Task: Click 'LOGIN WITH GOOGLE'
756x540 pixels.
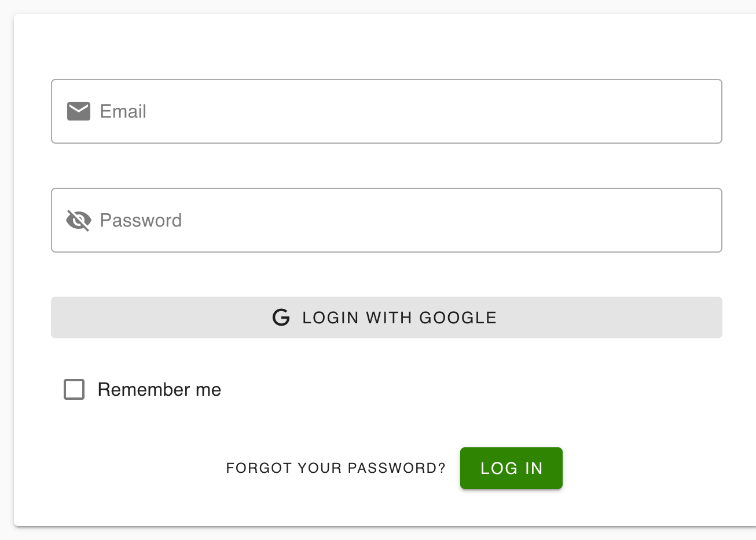Action: point(386,318)
